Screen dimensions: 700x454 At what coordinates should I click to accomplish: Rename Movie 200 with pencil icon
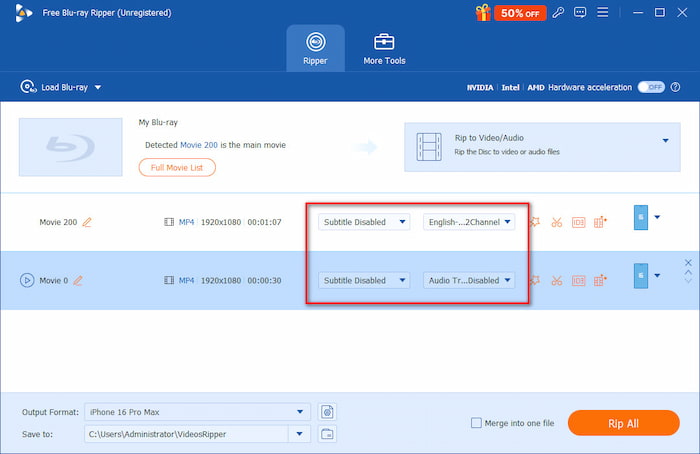(x=87, y=222)
